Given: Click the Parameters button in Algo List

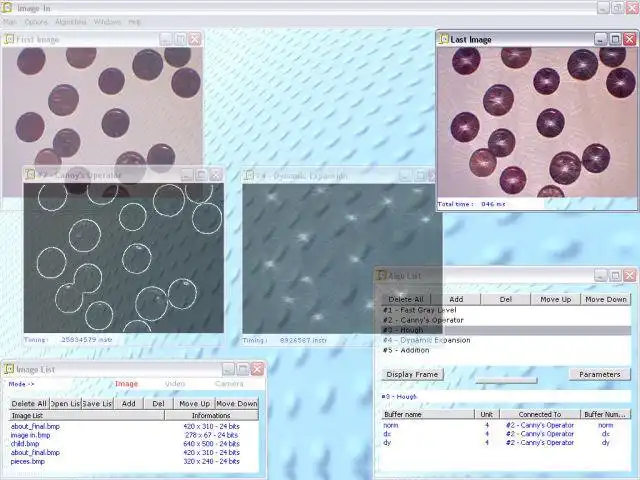Looking at the screenshot, I should 600,374.
